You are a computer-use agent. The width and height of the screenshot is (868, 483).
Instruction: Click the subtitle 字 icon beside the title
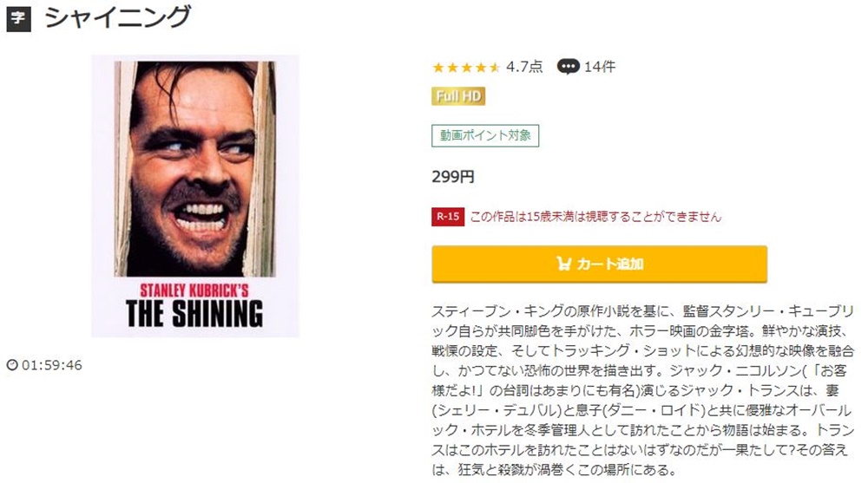pyautogui.click(x=18, y=19)
